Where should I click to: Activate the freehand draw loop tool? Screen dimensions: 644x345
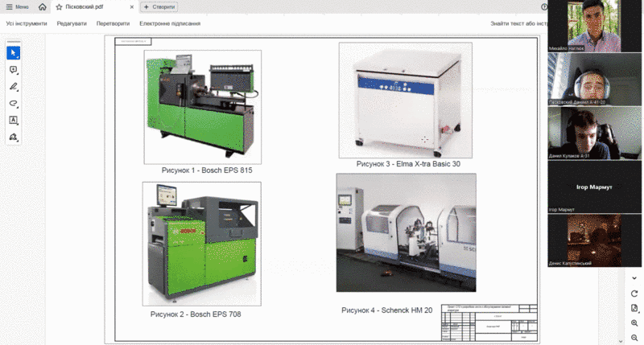pos(14,104)
